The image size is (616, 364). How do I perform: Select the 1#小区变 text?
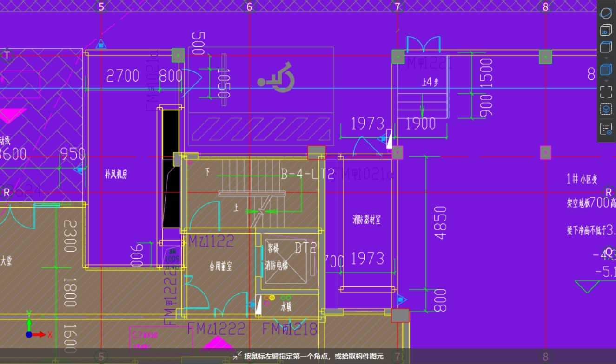[x=582, y=179]
